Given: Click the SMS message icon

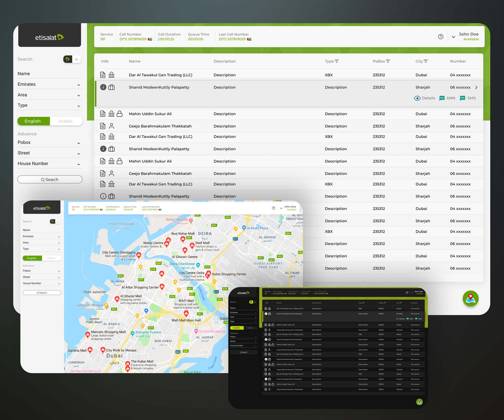Looking at the screenshot, I should [x=463, y=98].
